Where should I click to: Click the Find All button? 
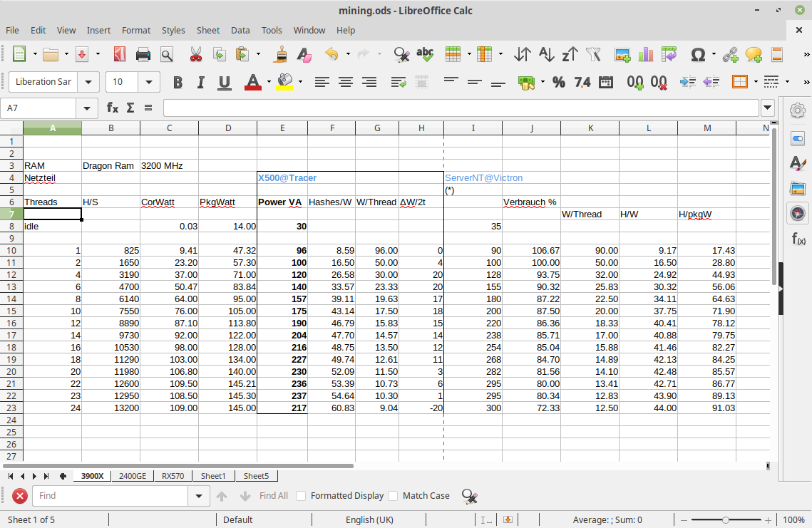point(274,496)
